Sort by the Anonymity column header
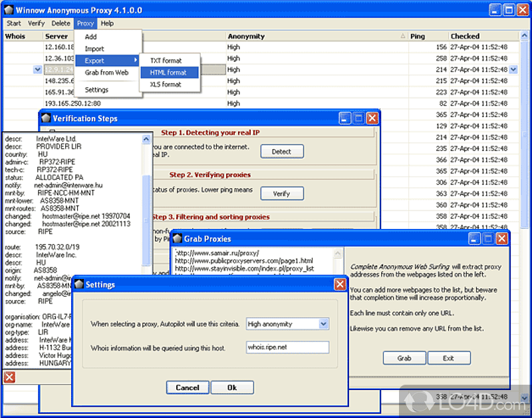Screen dimensions: 532x418 (x=317, y=37)
